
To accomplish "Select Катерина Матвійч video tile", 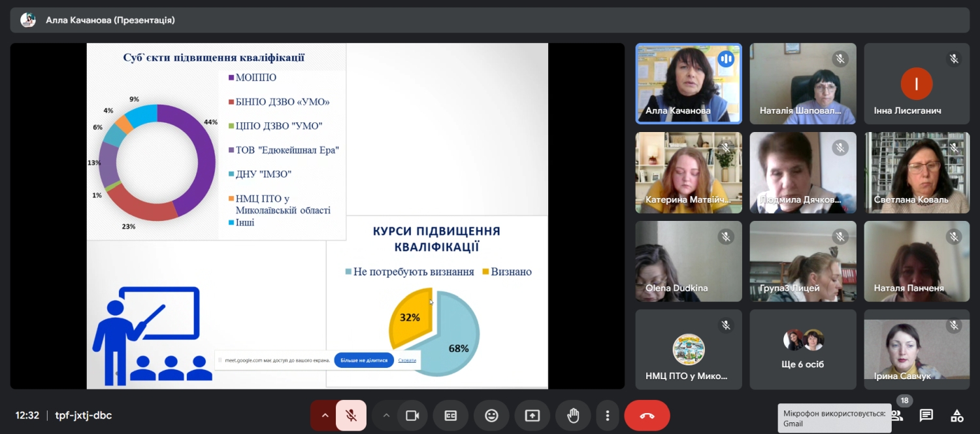I will [689, 173].
